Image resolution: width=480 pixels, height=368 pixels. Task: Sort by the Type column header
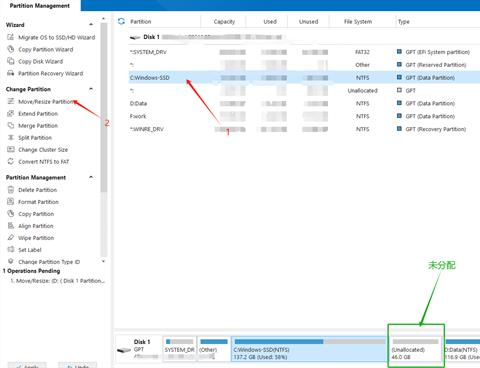[404, 22]
